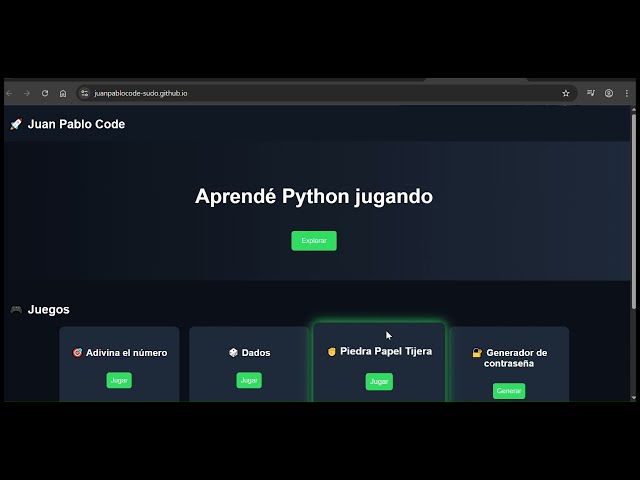Play Adivina el número with Jugar button
The height and width of the screenshot is (480, 640).
pos(119,380)
